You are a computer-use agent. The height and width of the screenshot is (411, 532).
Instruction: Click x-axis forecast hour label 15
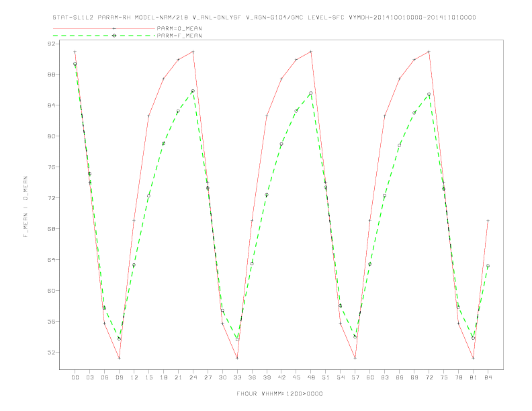point(149,377)
